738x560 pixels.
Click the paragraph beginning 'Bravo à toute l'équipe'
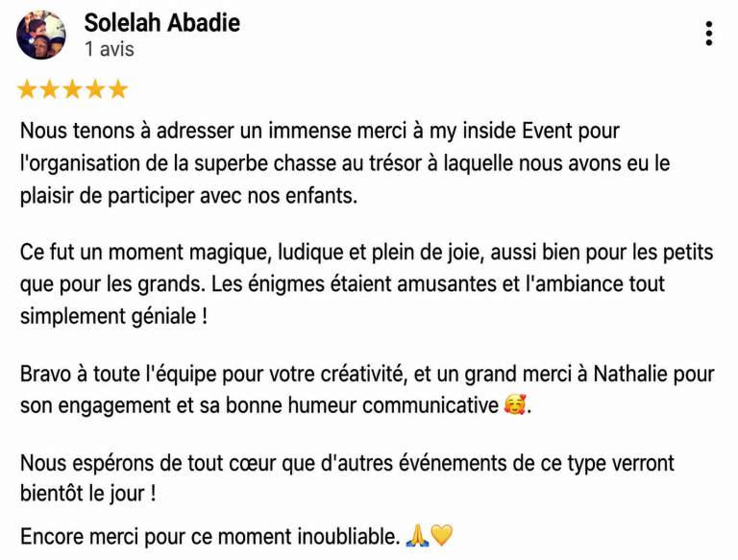pos(367,390)
